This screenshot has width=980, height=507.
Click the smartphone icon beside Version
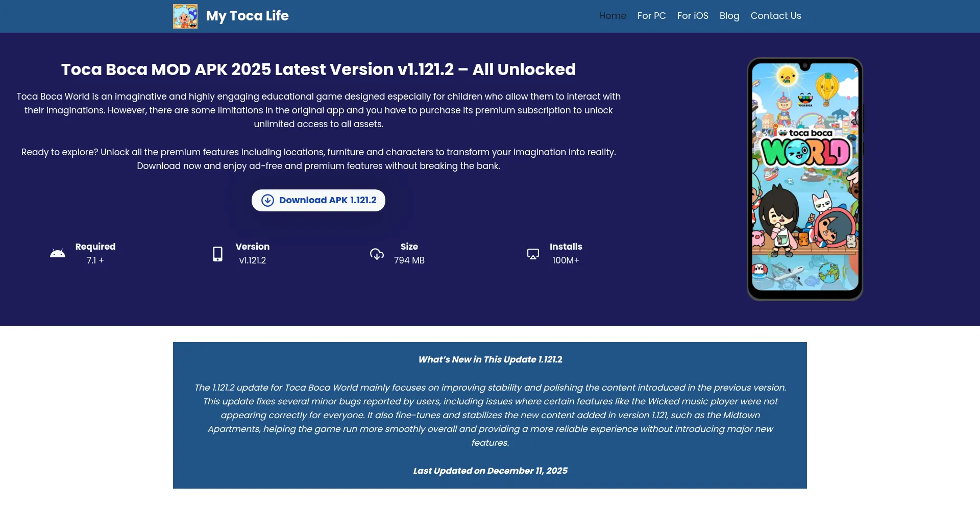tap(217, 254)
